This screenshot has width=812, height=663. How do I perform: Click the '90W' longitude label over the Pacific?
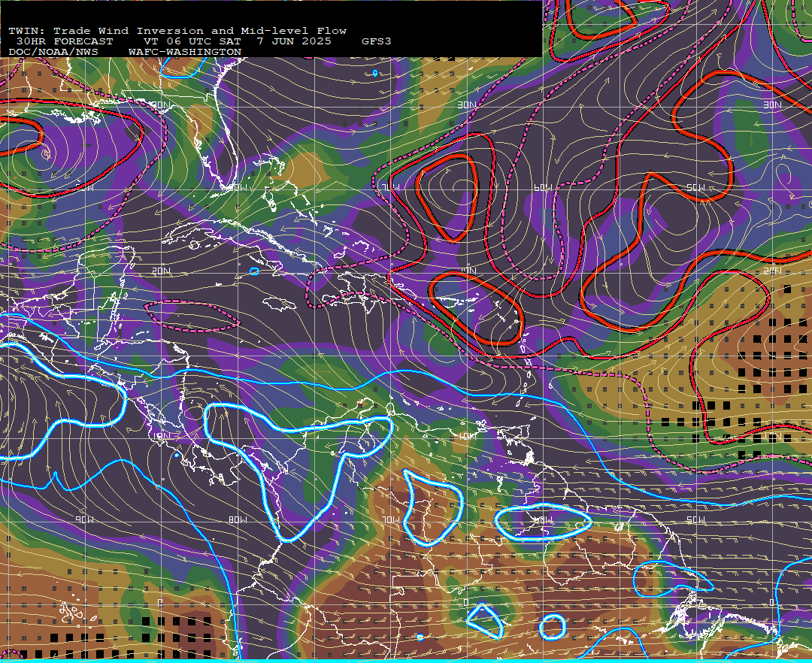pyautogui.click(x=84, y=519)
